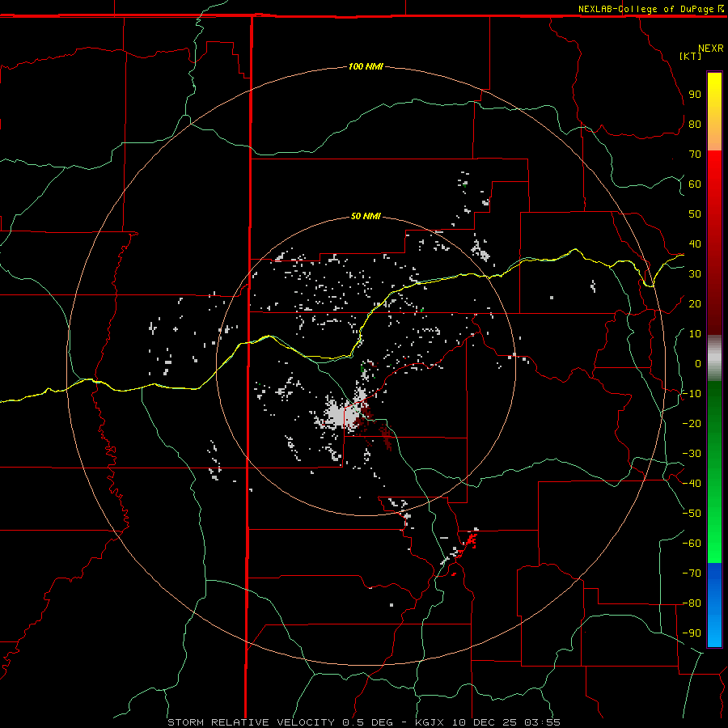Click the 90 value on the velocity scale
Viewport: 728px width, 728px height.
point(695,95)
